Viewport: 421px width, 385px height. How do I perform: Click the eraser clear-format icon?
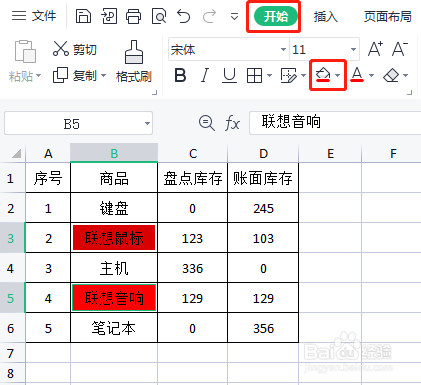tap(391, 76)
